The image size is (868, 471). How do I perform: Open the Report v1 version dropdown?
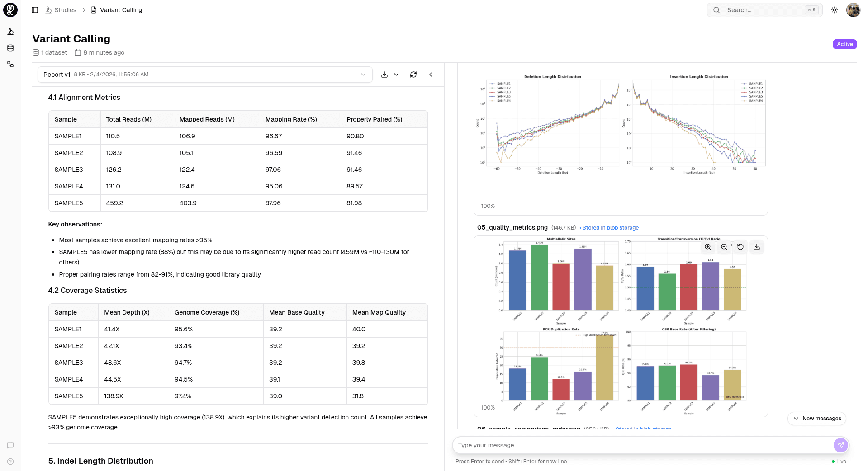(x=205, y=75)
